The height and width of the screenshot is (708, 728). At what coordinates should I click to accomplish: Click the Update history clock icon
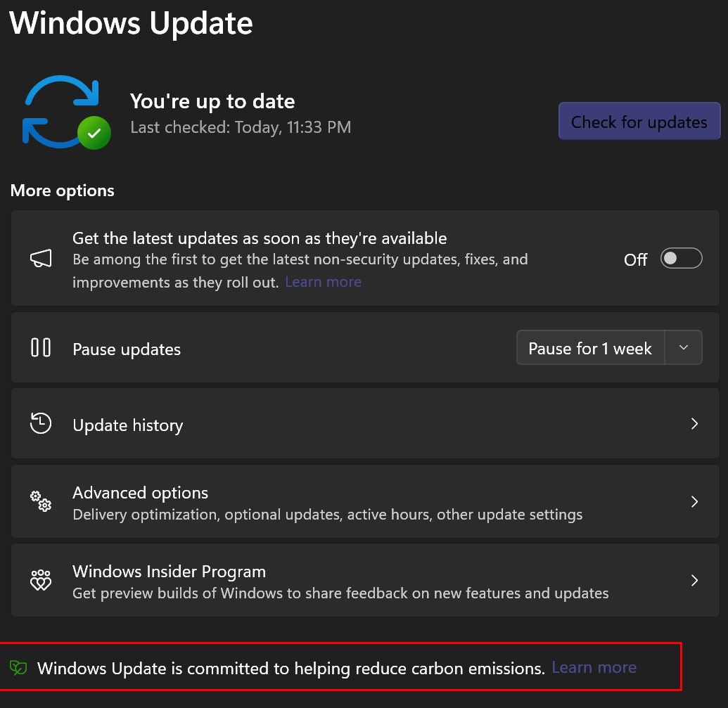[41, 423]
